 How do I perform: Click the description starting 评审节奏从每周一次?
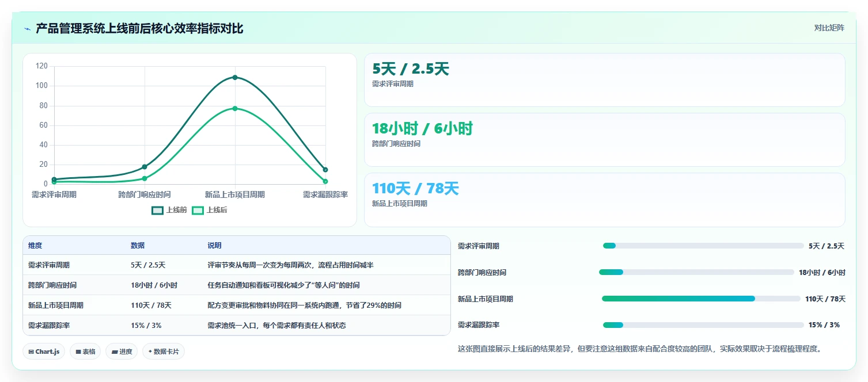coord(291,265)
